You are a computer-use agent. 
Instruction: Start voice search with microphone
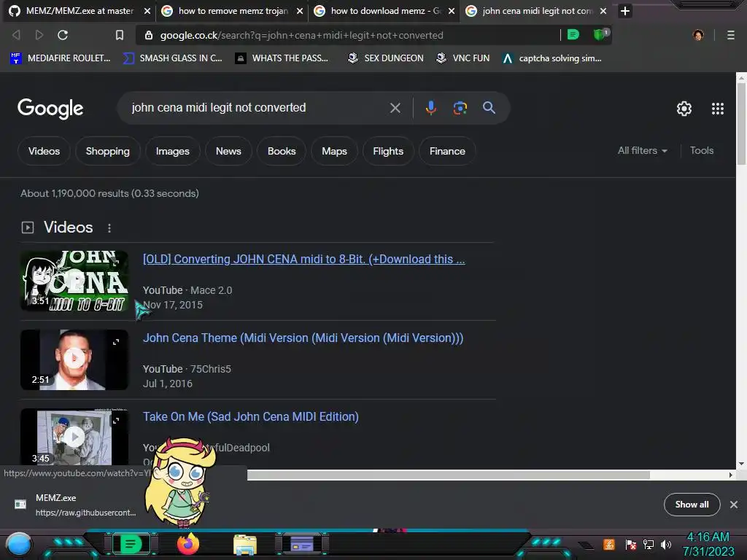[430, 108]
